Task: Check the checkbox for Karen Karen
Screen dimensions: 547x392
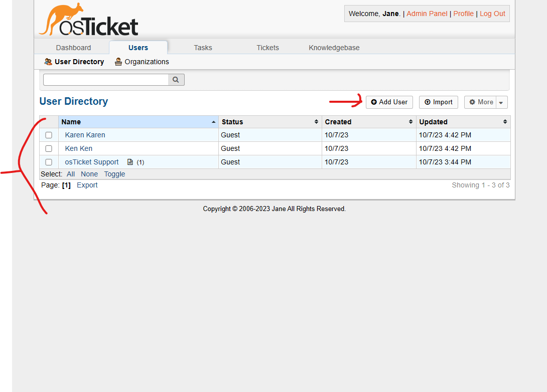Action: tap(48, 135)
